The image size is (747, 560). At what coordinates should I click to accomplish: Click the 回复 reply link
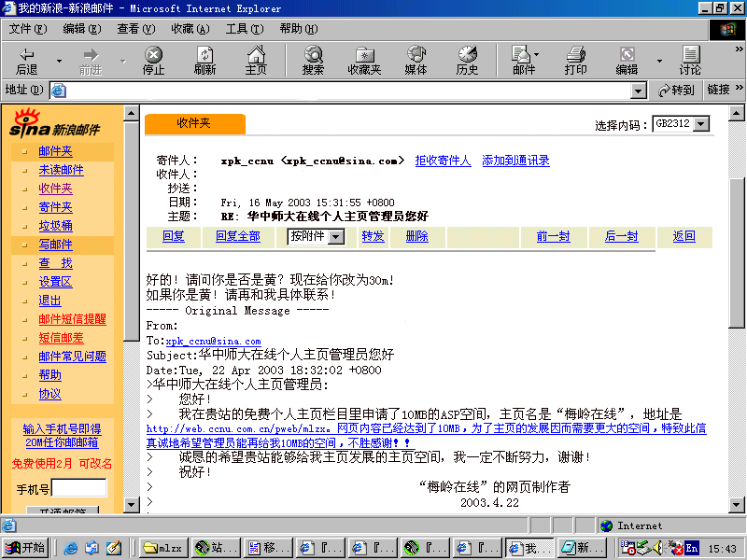tap(174, 236)
